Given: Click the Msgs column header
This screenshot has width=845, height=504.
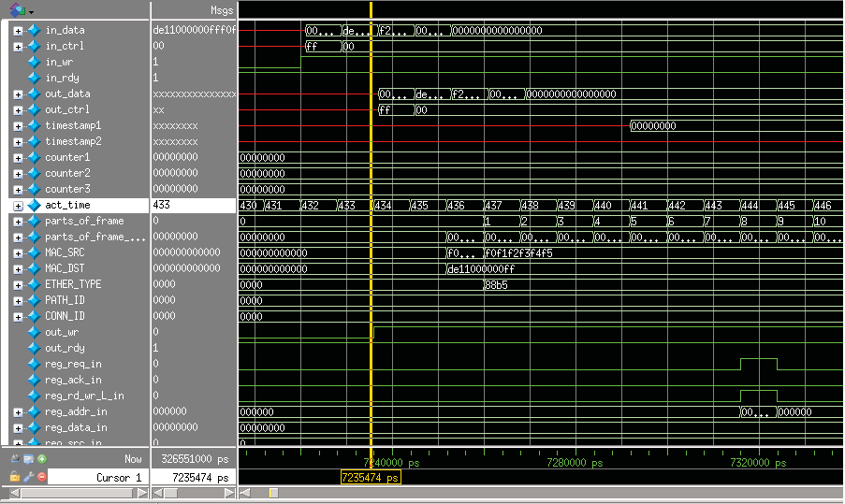Looking at the screenshot, I should click(x=222, y=10).
